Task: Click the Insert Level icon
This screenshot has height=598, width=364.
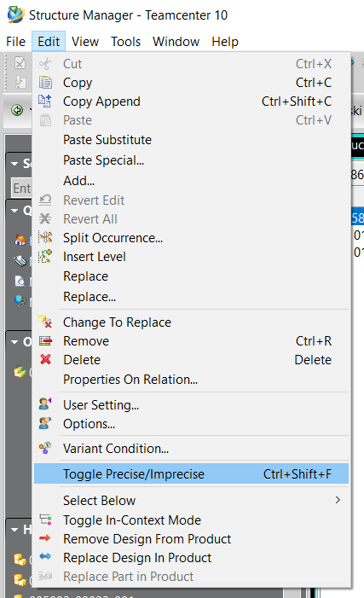Action: (x=45, y=256)
